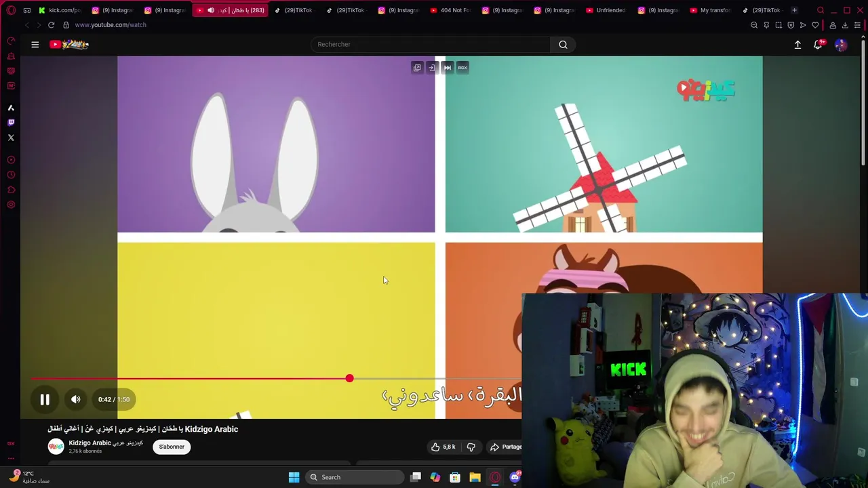Seek video using red progress bar handle

pyautogui.click(x=349, y=379)
